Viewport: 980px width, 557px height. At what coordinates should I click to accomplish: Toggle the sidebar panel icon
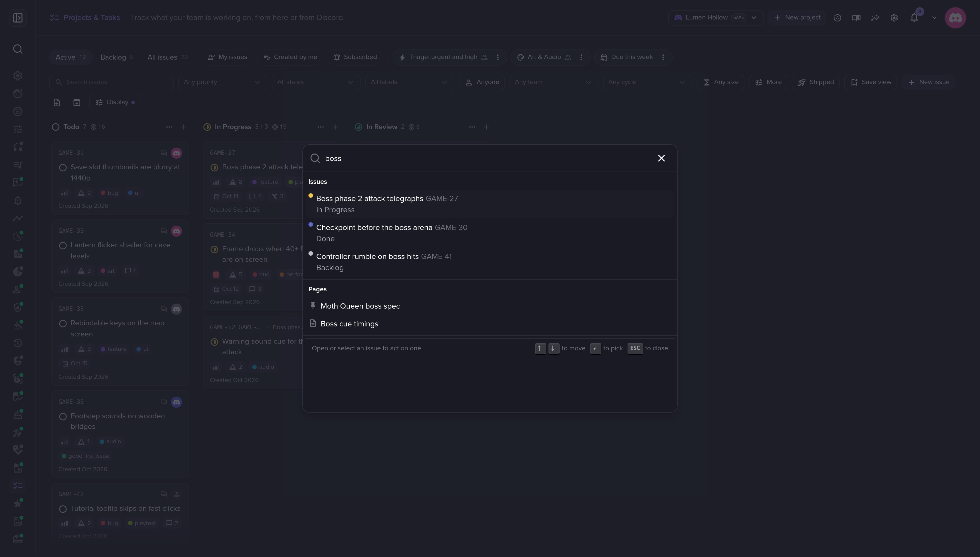18,18
